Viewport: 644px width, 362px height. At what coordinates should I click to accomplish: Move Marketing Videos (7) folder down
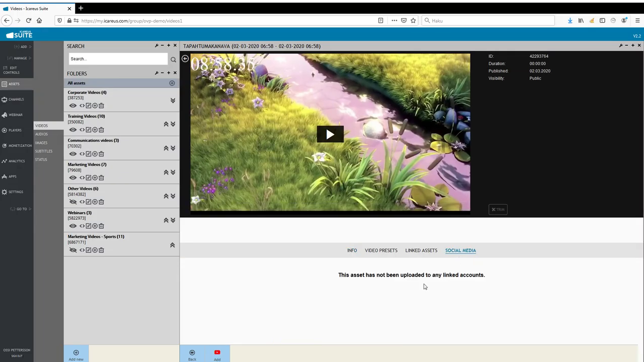point(173,172)
